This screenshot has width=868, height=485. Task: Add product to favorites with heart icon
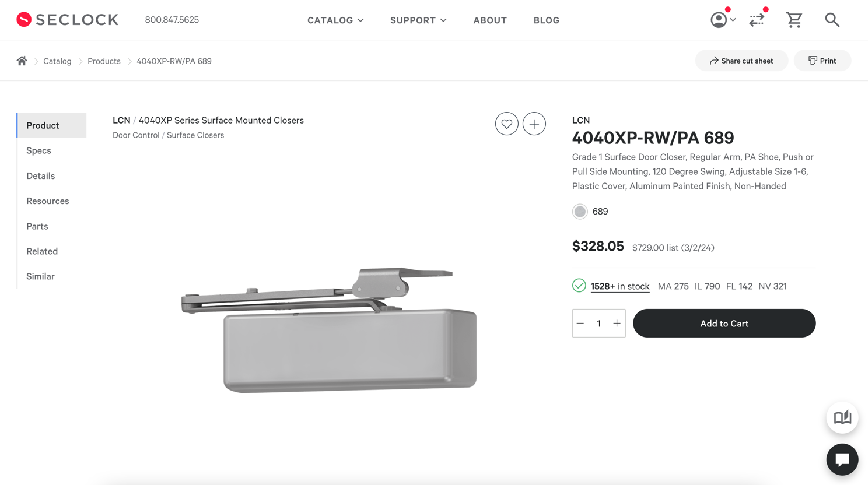506,124
